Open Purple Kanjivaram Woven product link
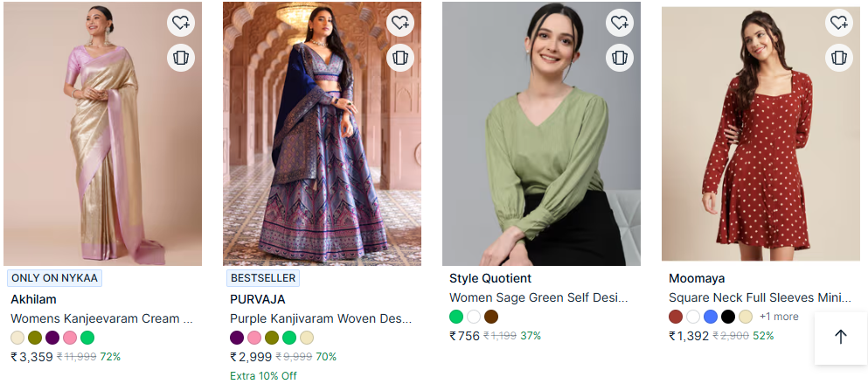Image resolution: width=868 pixels, height=384 pixels. pyautogui.click(x=321, y=318)
